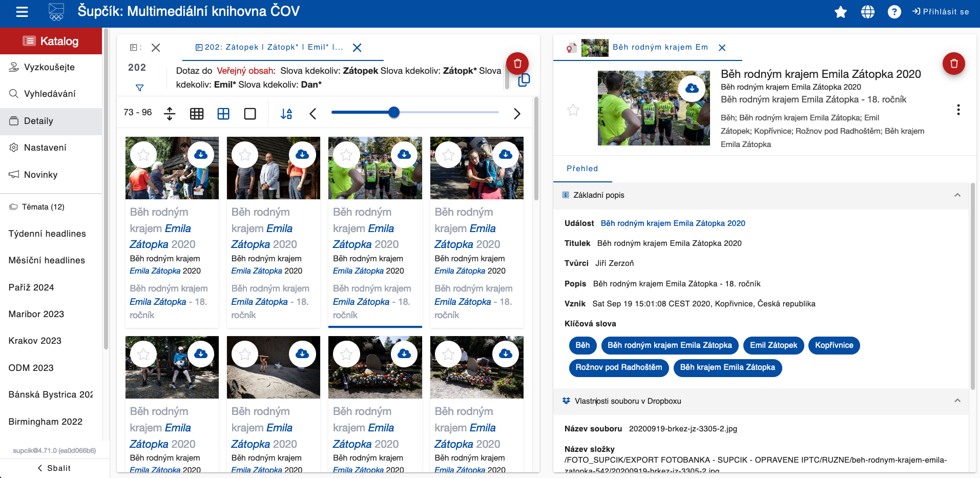Viewport: 980px width, 478px height.
Task: Download fourth result top row
Action: (x=506, y=155)
